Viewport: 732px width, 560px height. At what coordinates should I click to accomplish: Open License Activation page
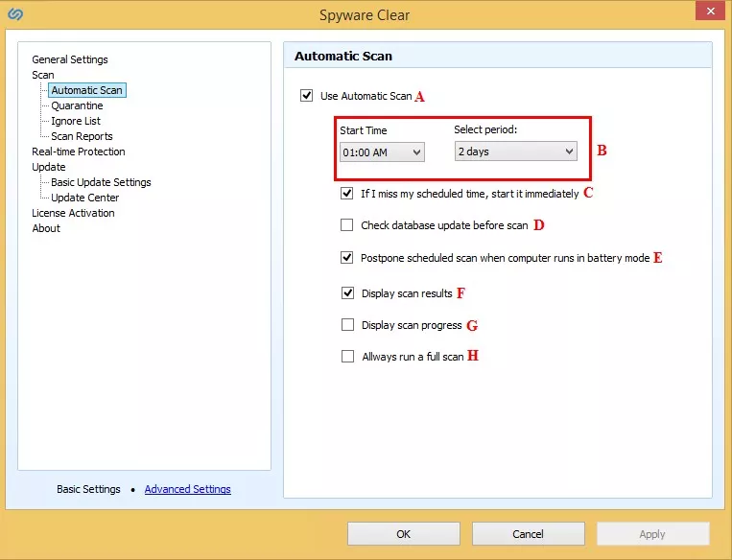[x=73, y=213]
